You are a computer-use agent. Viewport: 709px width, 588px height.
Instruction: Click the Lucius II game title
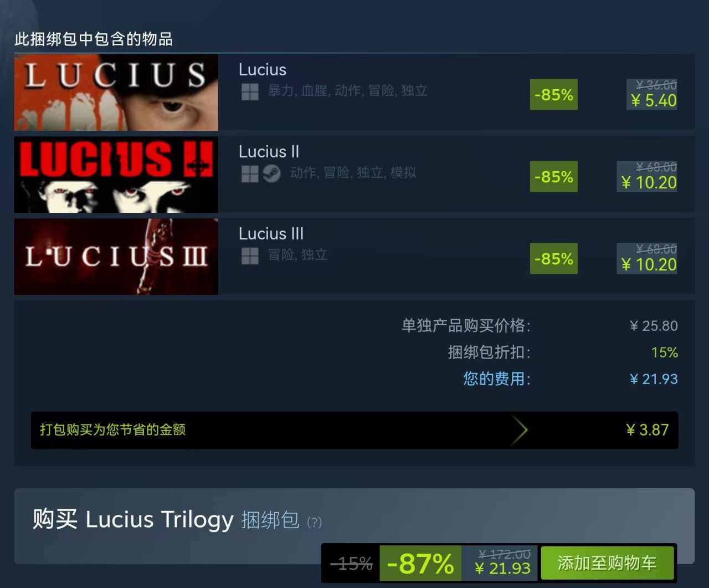pyautogui.click(x=269, y=152)
